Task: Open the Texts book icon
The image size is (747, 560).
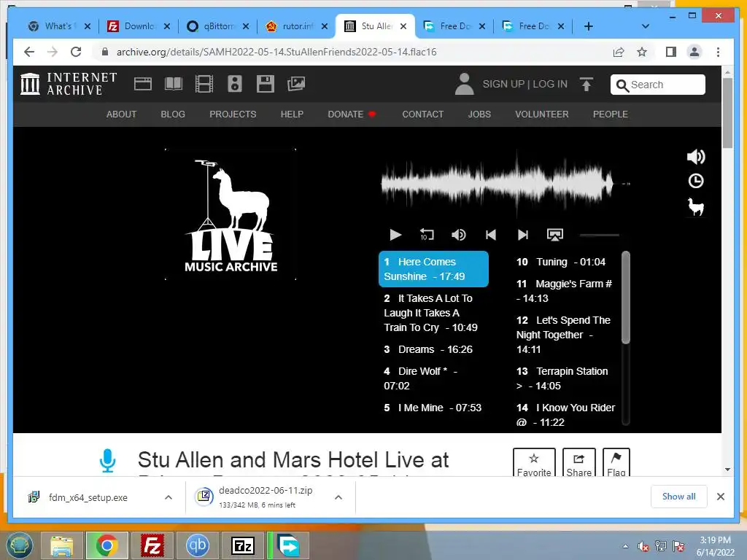Action: point(174,84)
